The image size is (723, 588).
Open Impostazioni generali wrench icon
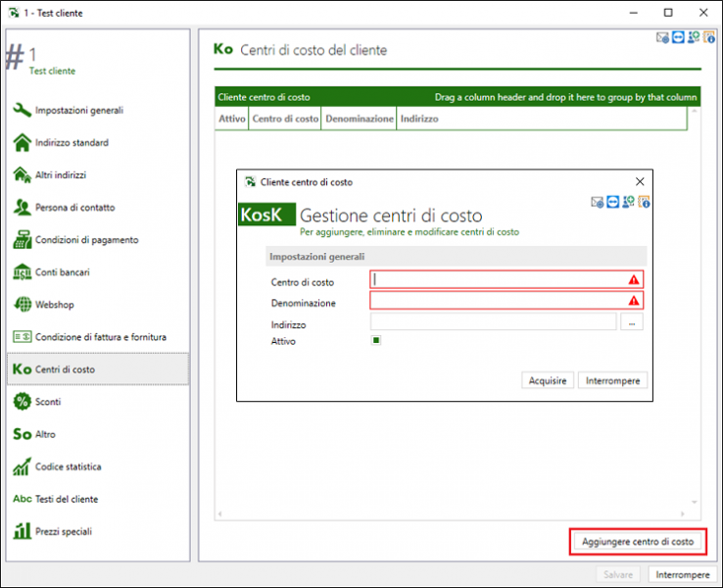[23, 110]
